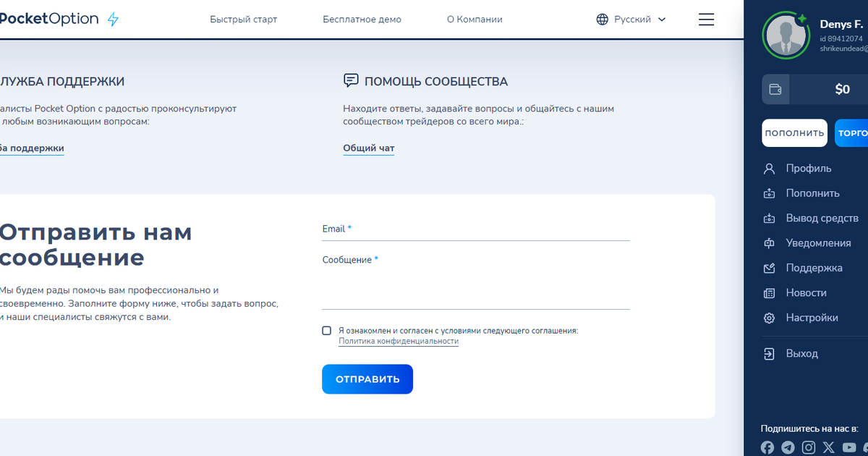Select Уведомления in the sidebar menu
Image resolution: width=868 pixels, height=456 pixels.
(x=819, y=243)
